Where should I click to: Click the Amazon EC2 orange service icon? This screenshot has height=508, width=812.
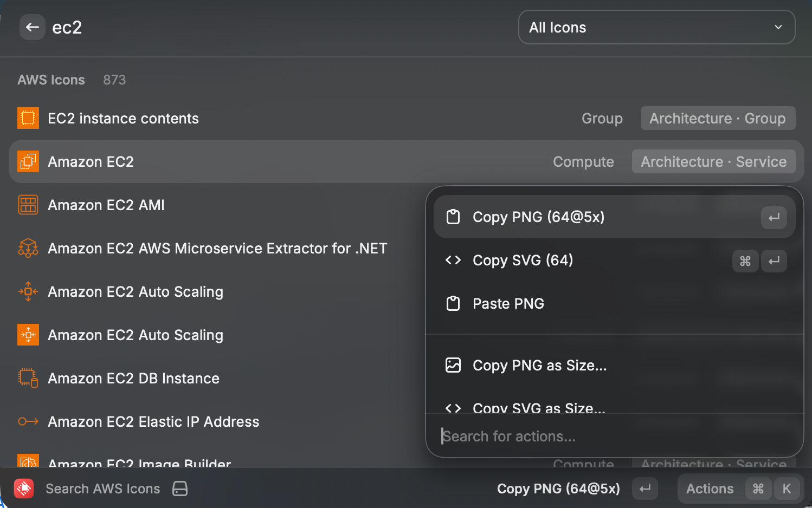click(28, 161)
